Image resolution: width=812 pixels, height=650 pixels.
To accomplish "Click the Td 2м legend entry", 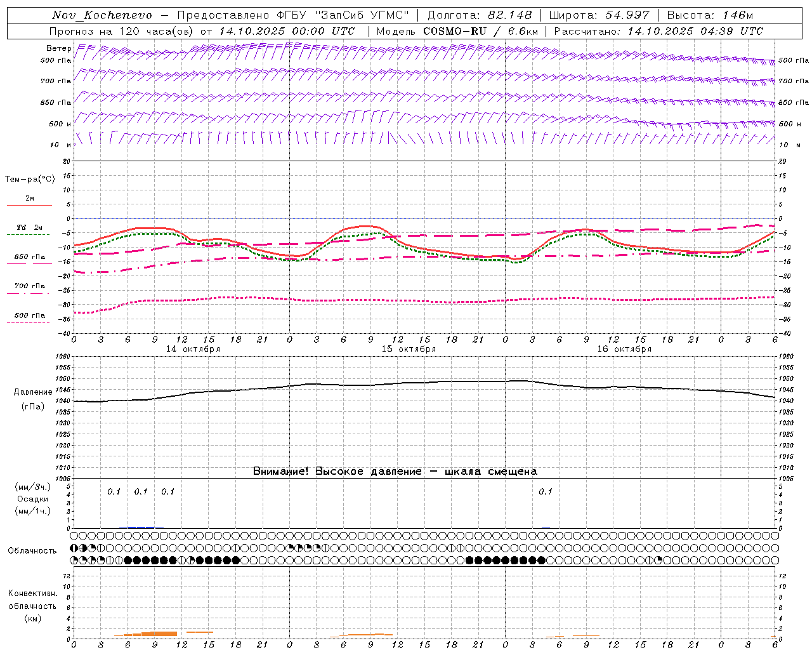I will point(29,227).
